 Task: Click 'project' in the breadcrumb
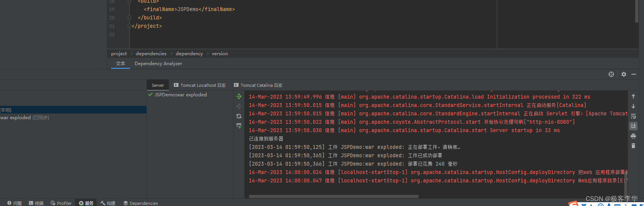click(x=119, y=54)
